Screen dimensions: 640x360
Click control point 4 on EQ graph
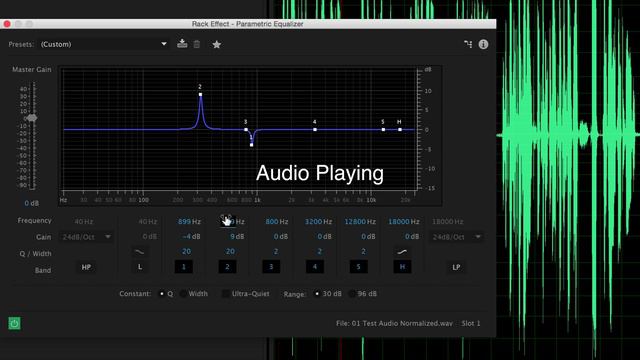[315, 129]
